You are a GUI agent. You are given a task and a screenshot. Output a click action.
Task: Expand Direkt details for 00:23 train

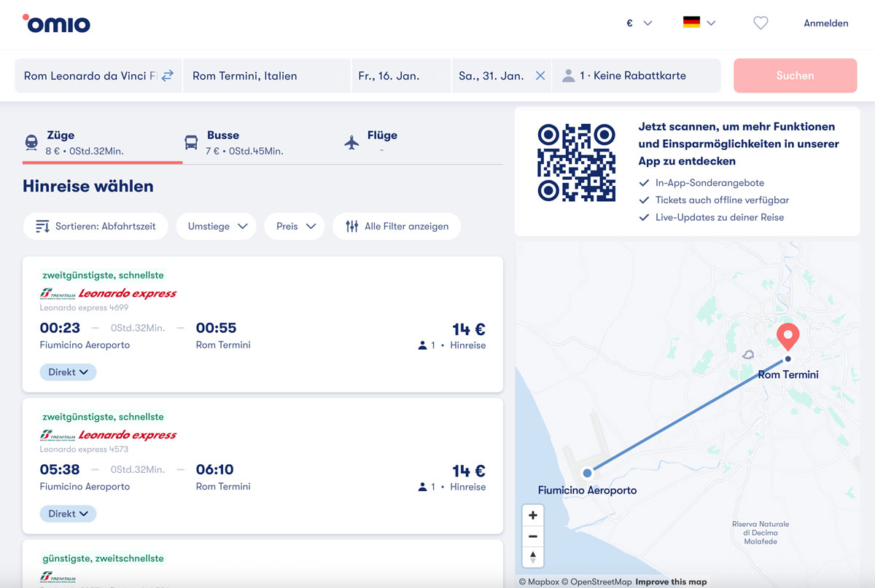click(68, 372)
